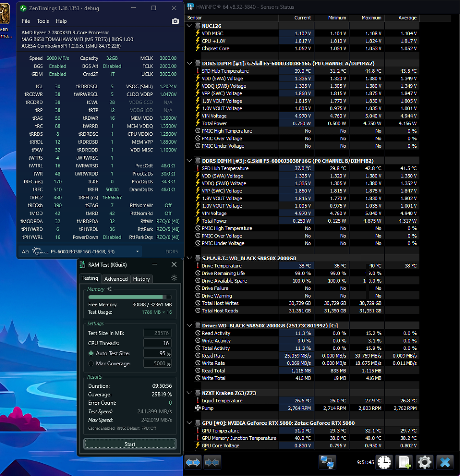This screenshot has height=476, width=460.
Task: Switch to RAM Test Testing tab
Action: click(90, 278)
